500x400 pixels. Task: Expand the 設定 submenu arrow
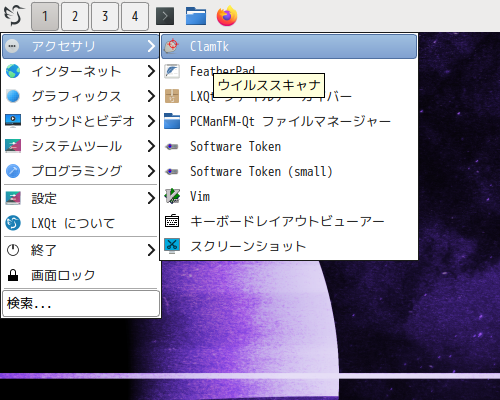(x=151, y=198)
